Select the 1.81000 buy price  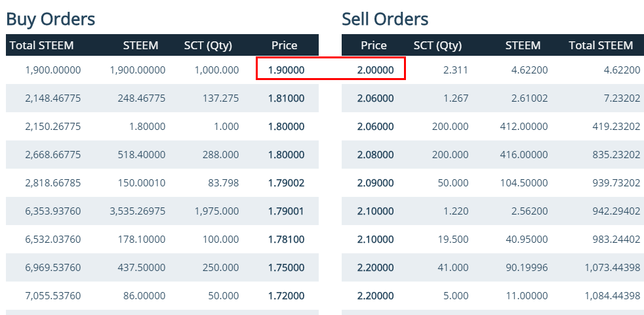click(287, 98)
